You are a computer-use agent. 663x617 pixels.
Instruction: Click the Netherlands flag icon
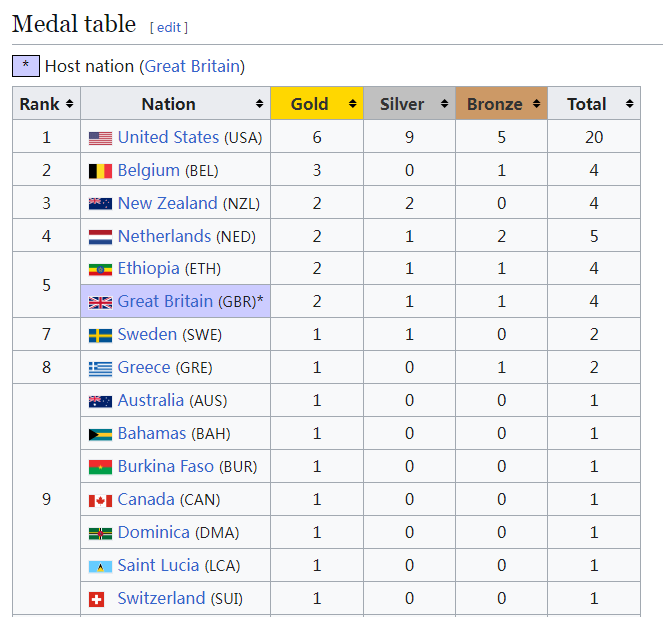[x=100, y=237]
